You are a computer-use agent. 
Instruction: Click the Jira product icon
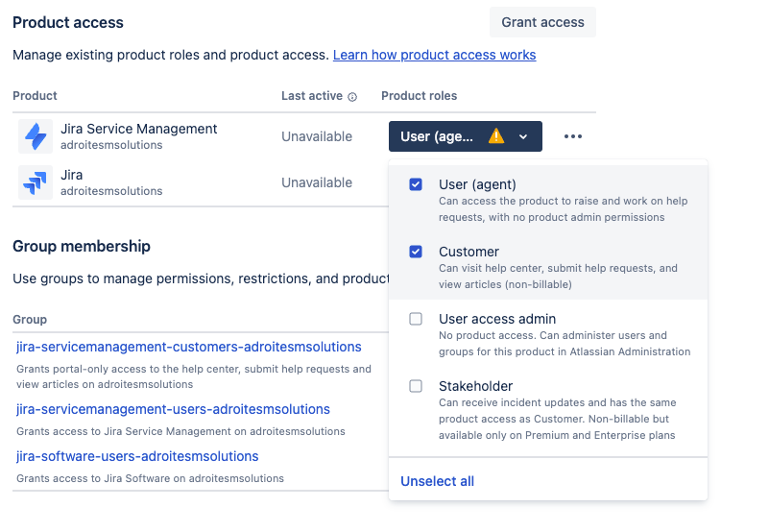[36, 182]
